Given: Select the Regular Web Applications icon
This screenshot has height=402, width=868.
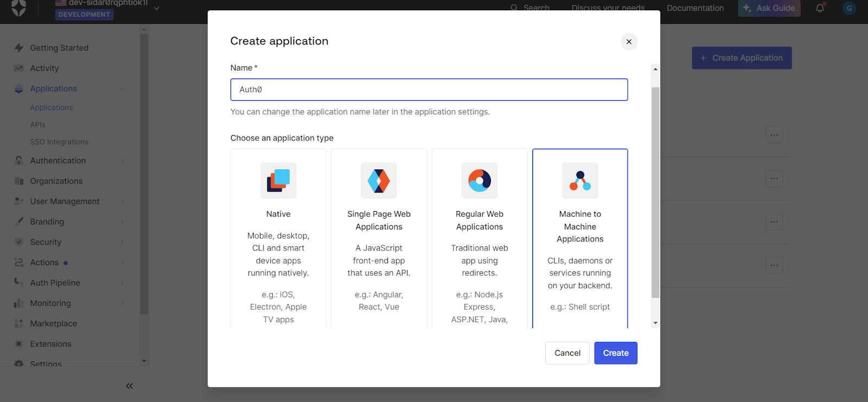Looking at the screenshot, I should (x=480, y=181).
